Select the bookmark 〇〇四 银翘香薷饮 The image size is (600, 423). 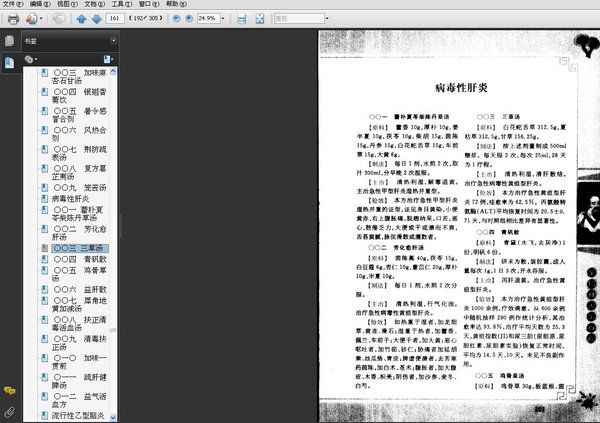(x=79, y=96)
